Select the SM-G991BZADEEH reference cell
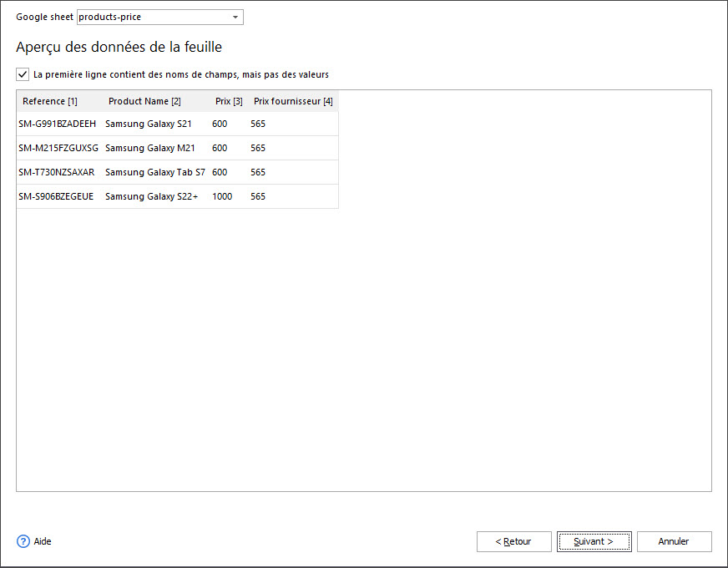Screen dimensions: 728x568 pyautogui.click(x=58, y=124)
